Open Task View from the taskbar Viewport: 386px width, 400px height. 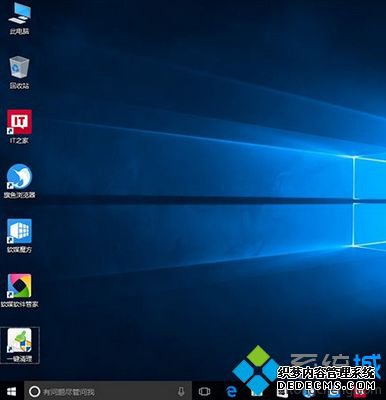coord(204,391)
